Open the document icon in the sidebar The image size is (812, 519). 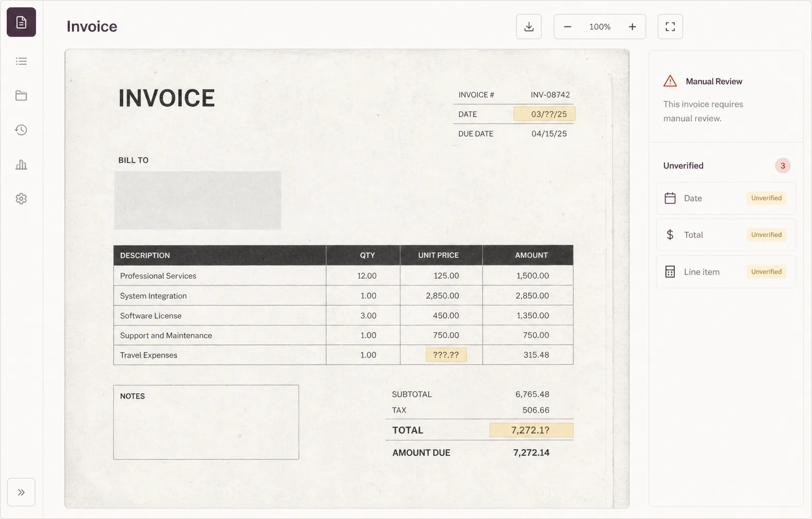21,22
